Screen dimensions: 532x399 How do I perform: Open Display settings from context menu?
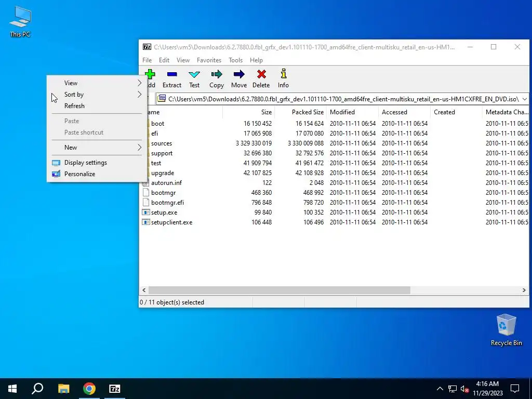(x=97, y=163)
